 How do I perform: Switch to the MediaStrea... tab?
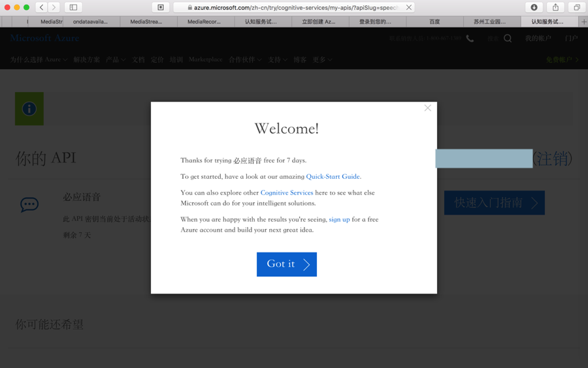coord(146,22)
